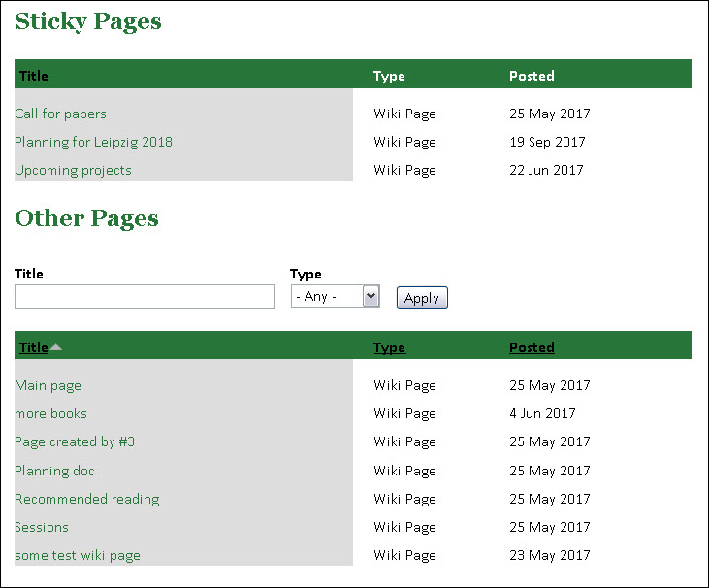Open Page created by #3

[75, 441]
